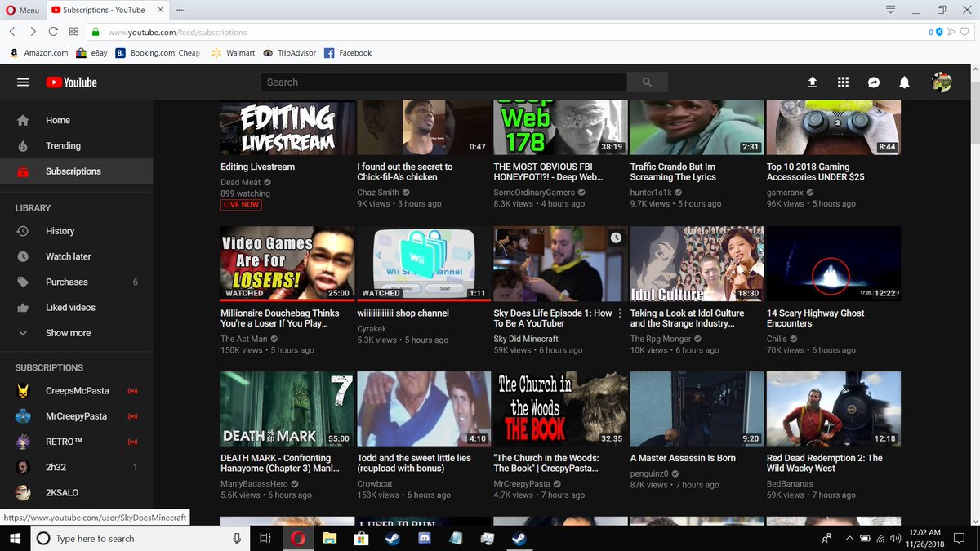The image size is (980, 551).
Task: Open File Explorer from the taskbar
Action: point(329,539)
